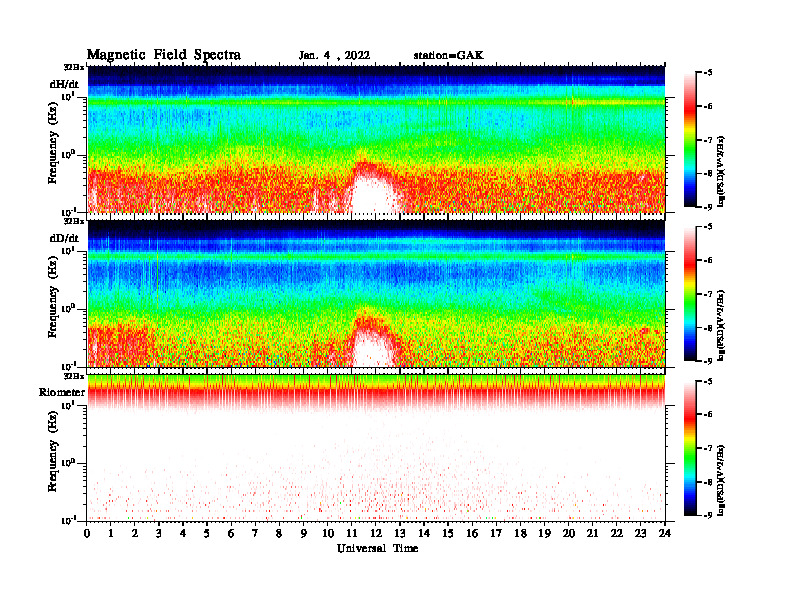The image size is (792, 612).
Task: Click hour tick label "15" on time axis
Action: pyautogui.click(x=448, y=534)
